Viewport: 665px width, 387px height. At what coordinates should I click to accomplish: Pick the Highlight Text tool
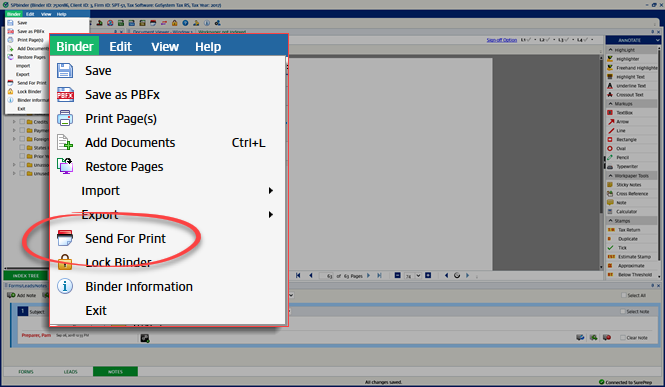tap(631, 77)
